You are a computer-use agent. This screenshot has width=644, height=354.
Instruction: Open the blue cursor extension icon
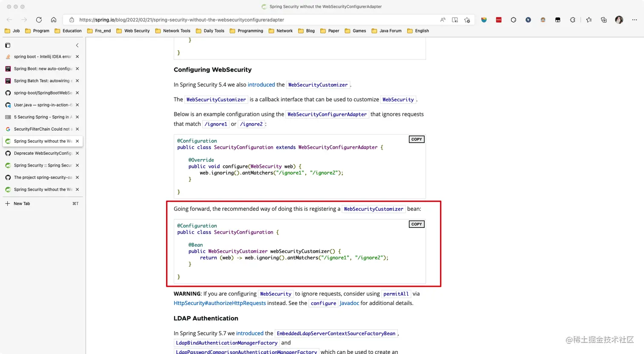pos(528,20)
